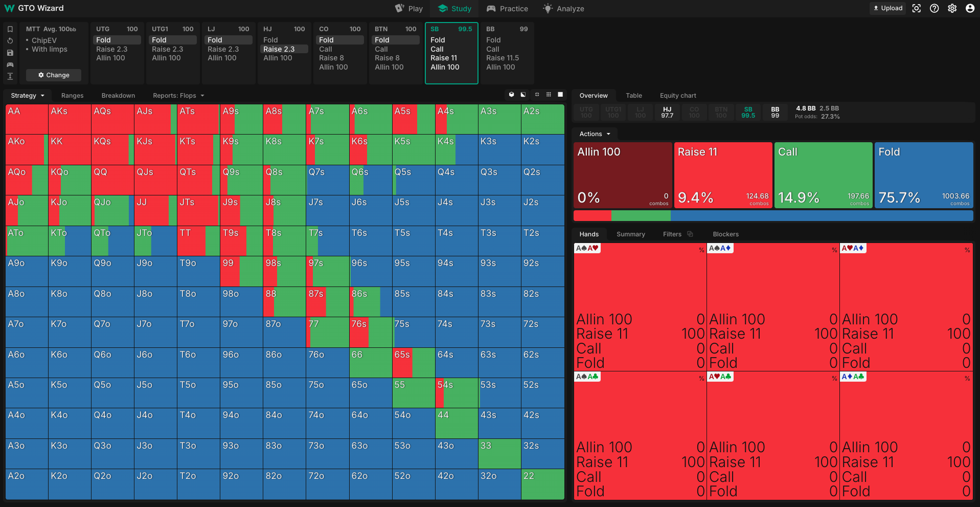980x507 pixels.
Task: Click the Allin 100 action card
Action: coord(623,175)
